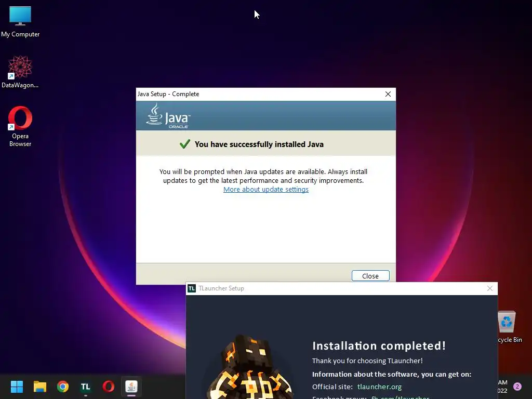532x399 pixels.
Task: Click the Close button in Java Setup
Action: [370, 276]
